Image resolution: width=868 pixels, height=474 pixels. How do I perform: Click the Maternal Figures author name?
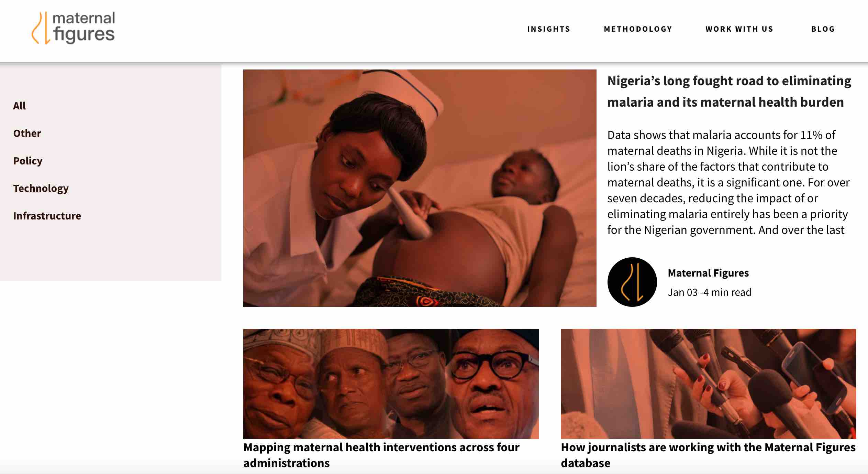pos(708,273)
